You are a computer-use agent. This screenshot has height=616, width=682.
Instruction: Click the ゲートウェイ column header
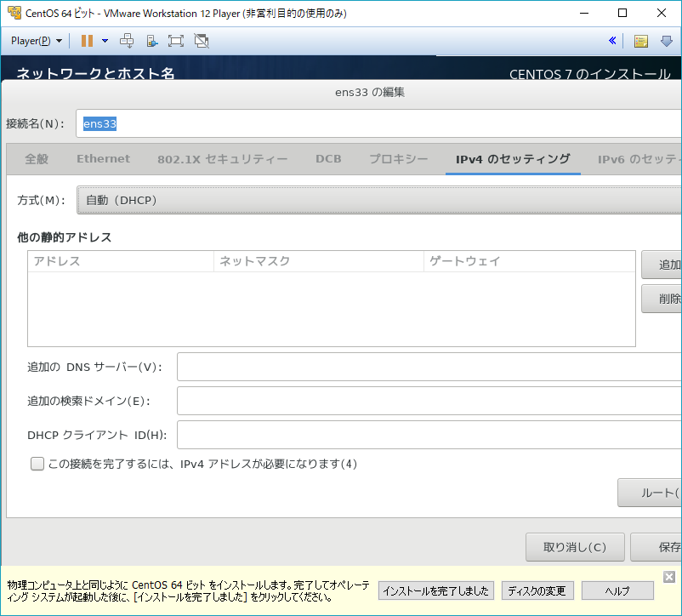[x=529, y=261]
